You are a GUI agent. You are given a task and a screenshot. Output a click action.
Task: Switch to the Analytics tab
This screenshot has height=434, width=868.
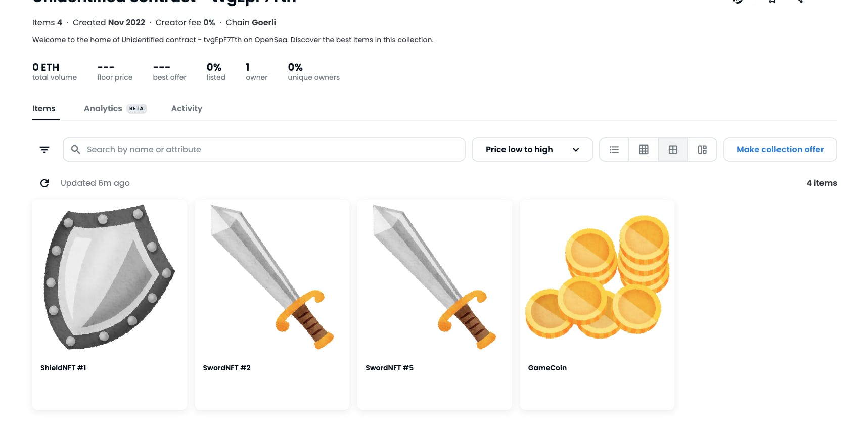[x=103, y=109]
